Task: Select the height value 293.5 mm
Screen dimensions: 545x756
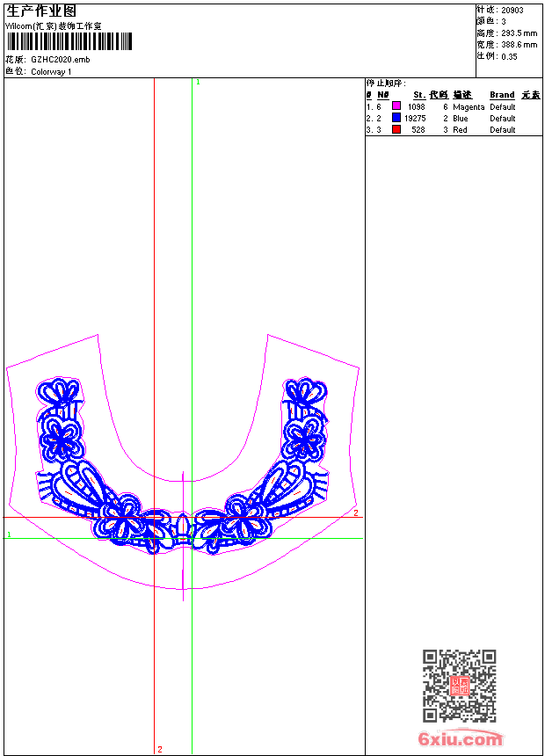Action: point(519,33)
